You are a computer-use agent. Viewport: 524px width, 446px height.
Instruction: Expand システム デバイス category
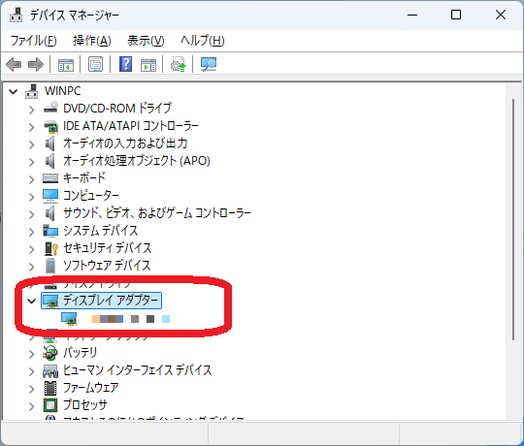[x=31, y=231]
